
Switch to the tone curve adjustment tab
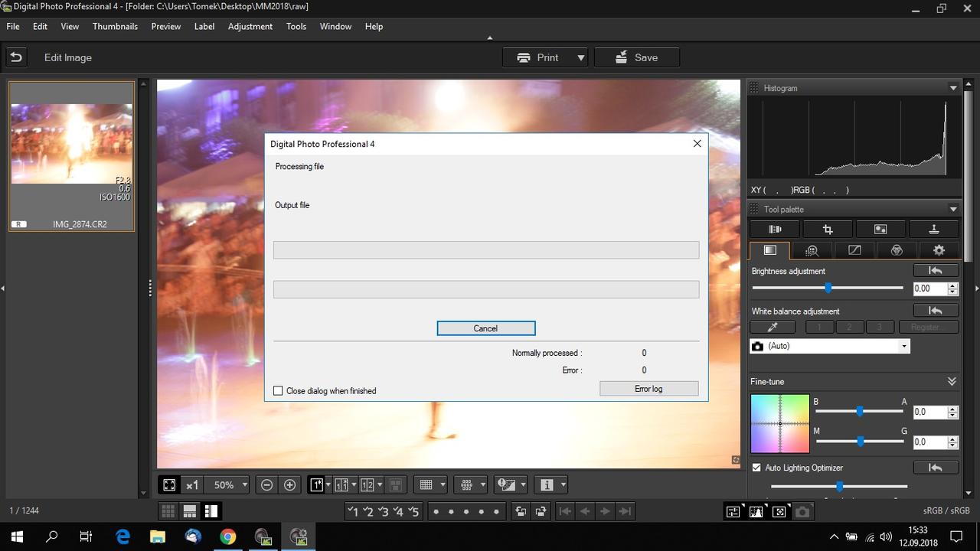pos(854,250)
